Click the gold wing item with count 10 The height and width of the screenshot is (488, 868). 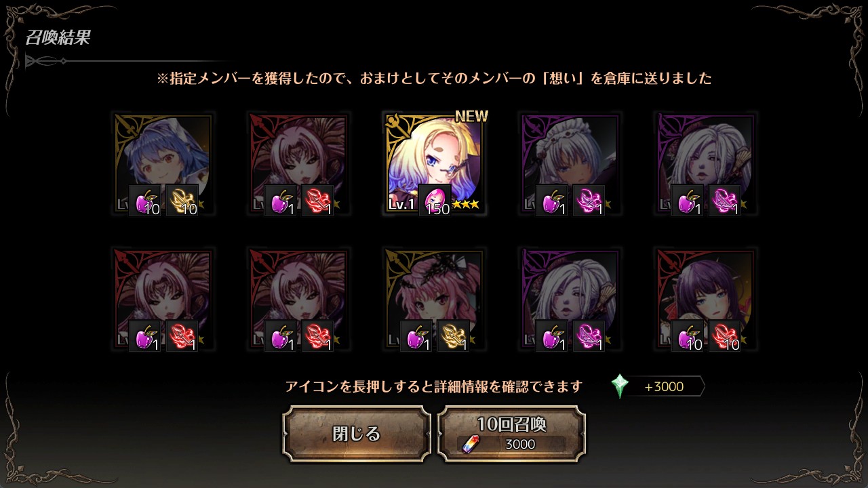182,201
